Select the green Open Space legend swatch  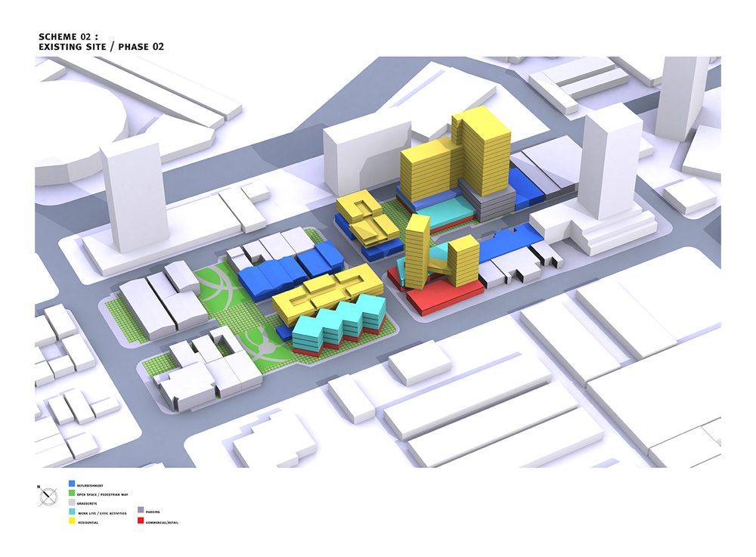click(x=72, y=494)
